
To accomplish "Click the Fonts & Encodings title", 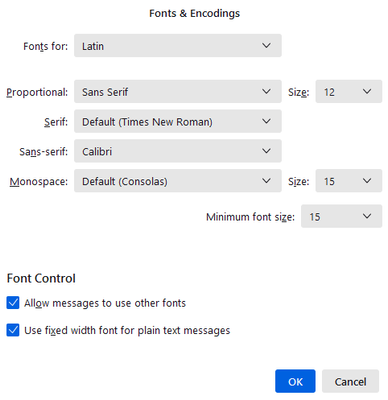I will (194, 13).
